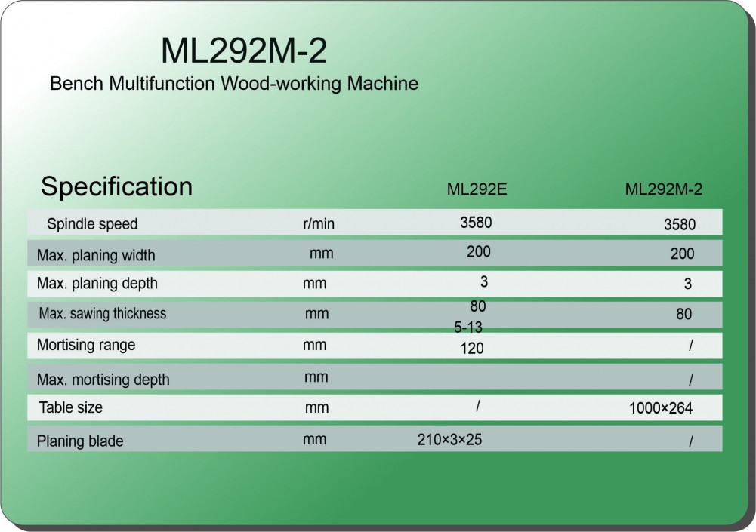The width and height of the screenshot is (756, 532).
Task: Select the Bench Multifunction Wood-working Machine subtitle
Action: tap(233, 83)
